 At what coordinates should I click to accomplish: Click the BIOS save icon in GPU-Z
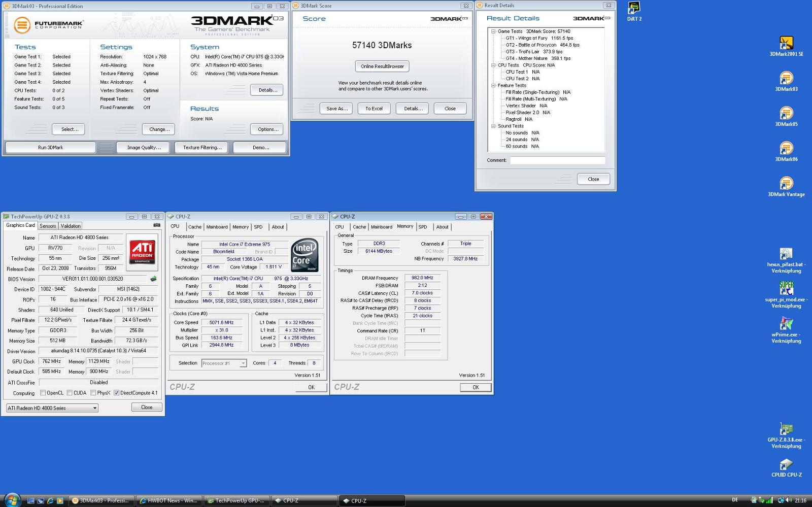(153, 279)
